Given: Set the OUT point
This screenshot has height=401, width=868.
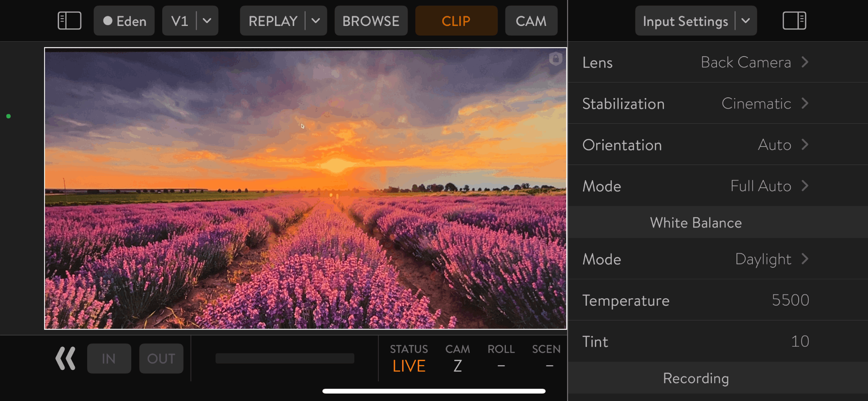Looking at the screenshot, I should (x=161, y=358).
